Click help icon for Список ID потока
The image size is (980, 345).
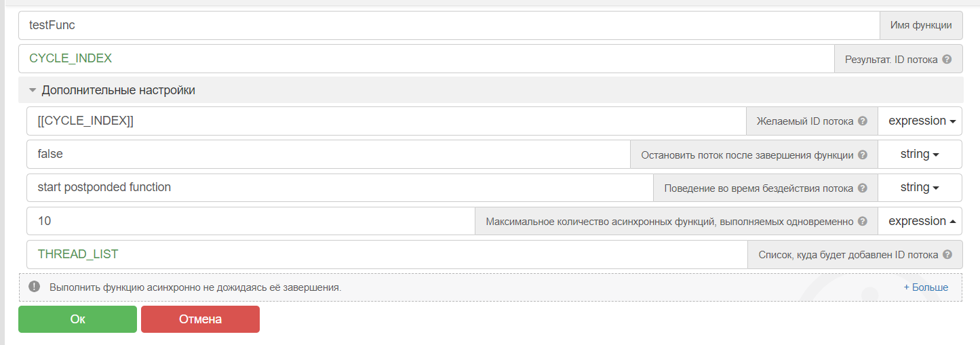tap(947, 255)
